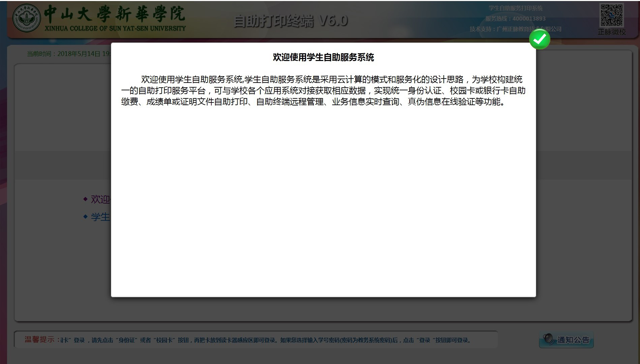Click the blue diamond bullet before 学生
The width and height of the screenshot is (640, 364).
85,217
